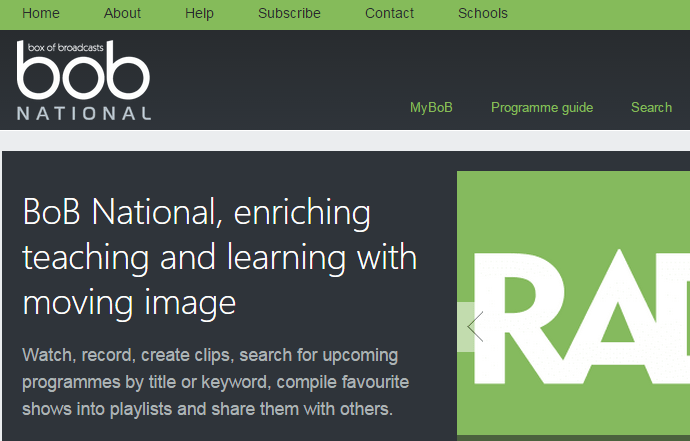Click the Search link in header
690x441 pixels.
(651, 108)
